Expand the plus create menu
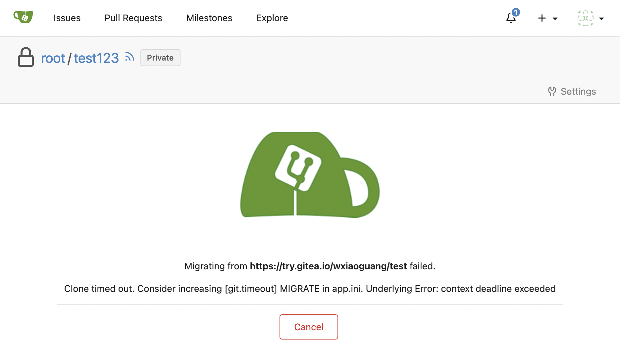Screen dimensions: 620x364 pos(547,18)
